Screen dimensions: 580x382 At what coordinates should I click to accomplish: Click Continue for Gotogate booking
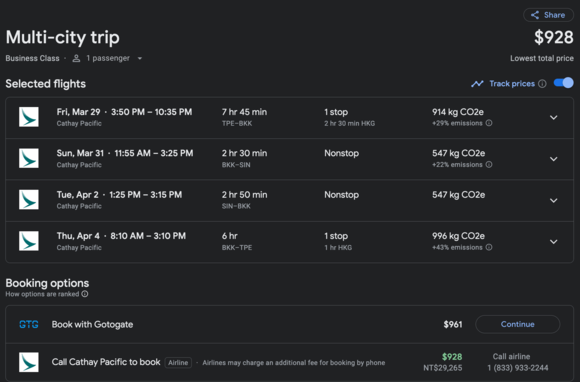[517, 324]
